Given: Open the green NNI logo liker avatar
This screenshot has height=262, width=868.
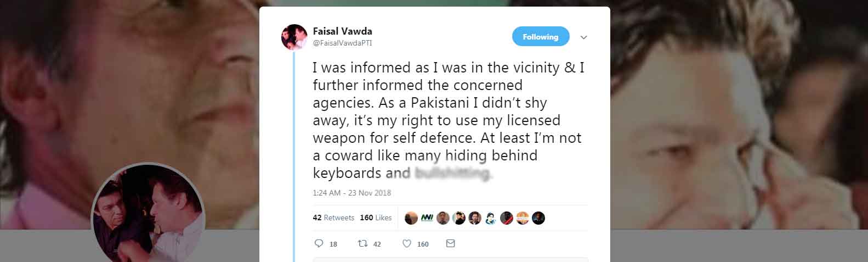Looking at the screenshot, I should (427, 218).
